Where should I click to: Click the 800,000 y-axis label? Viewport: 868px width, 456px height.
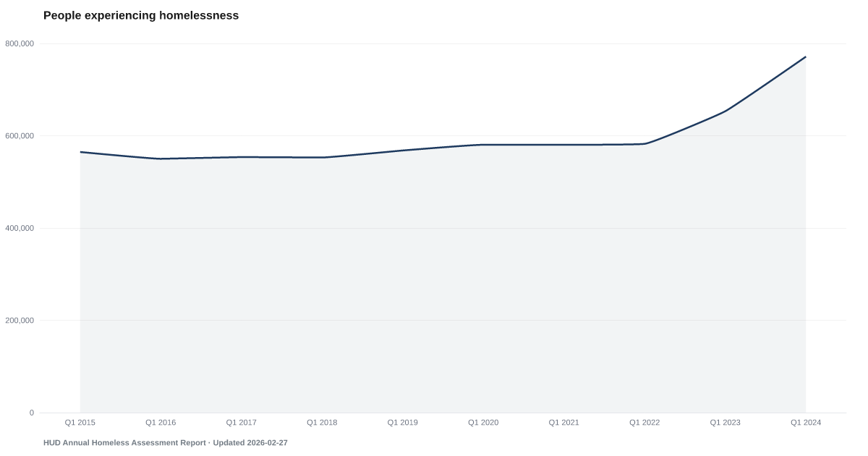point(20,43)
